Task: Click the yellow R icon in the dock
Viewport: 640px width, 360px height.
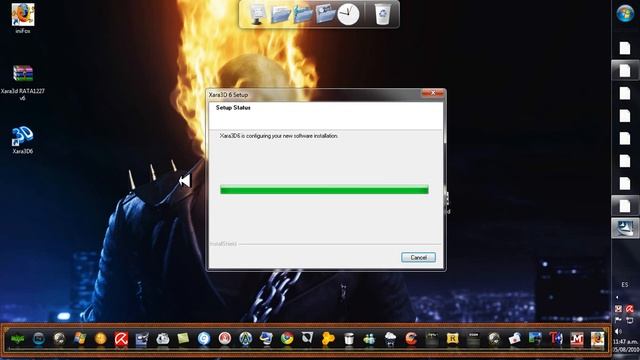Action: tap(452, 338)
